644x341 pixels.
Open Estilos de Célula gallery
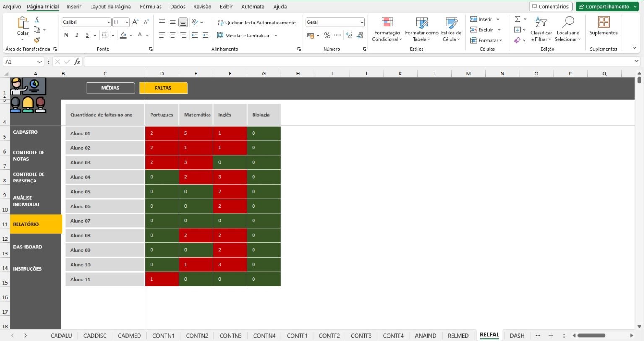(x=451, y=29)
